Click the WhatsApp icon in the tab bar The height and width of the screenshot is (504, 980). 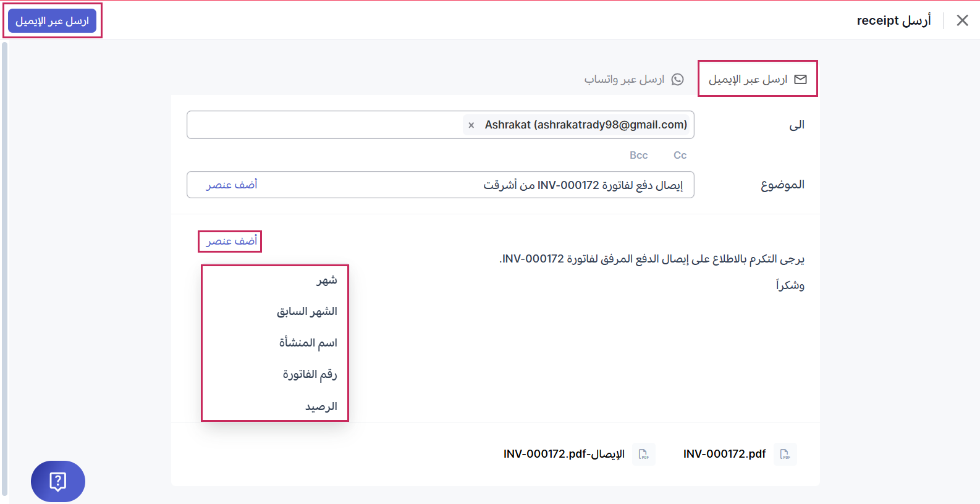(678, 79)
